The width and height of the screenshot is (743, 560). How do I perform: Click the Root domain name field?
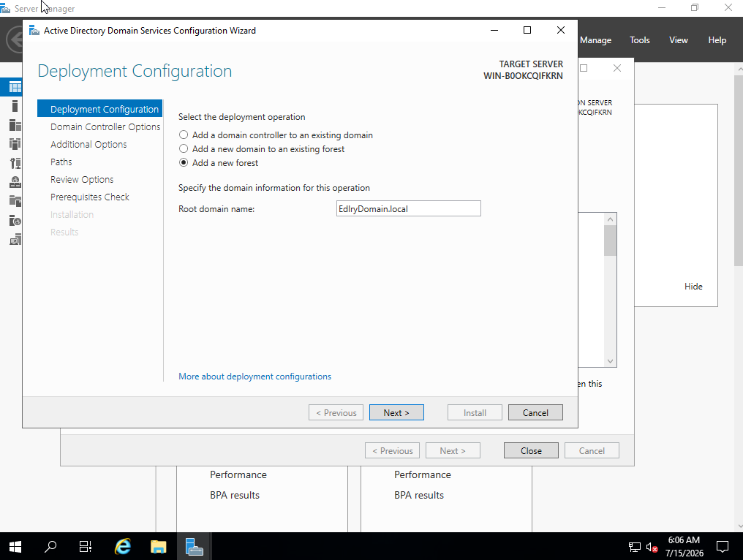click(x=409, y=208)
